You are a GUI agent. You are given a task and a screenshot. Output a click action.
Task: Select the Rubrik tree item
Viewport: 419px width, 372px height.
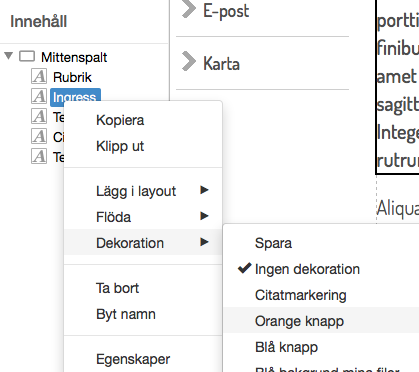(72, 77)
